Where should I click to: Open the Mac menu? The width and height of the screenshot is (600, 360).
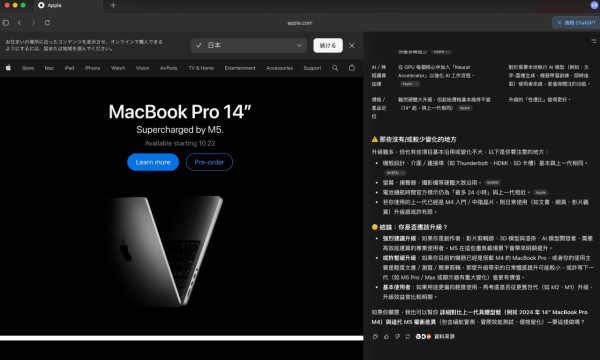(x=49, y=68)
